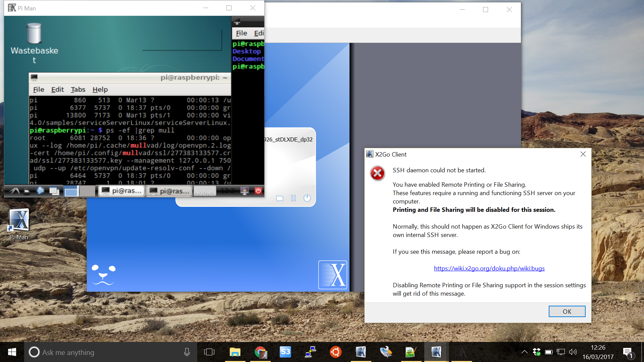Open the clock showing 12:26

[x=598, y=352]
